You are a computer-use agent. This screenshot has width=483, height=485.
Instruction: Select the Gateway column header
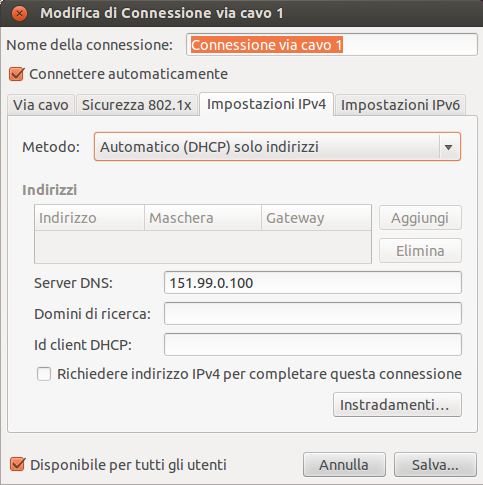coord(316,218)
